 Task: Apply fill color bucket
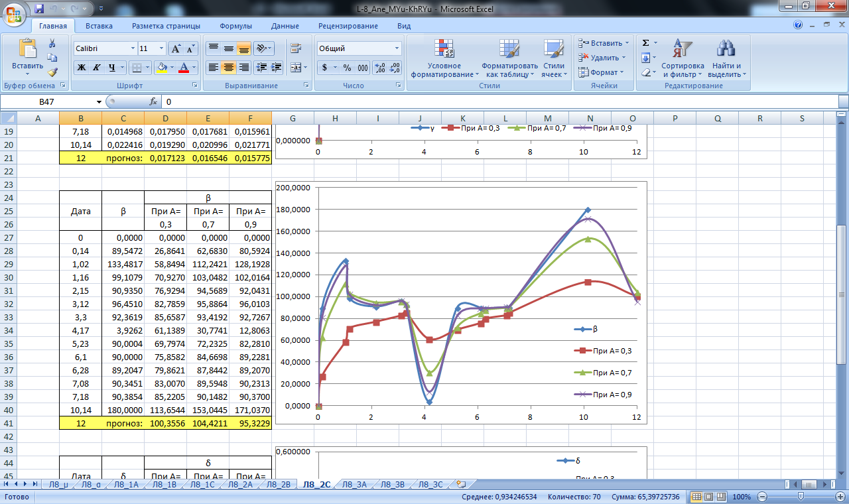(161, 67)
